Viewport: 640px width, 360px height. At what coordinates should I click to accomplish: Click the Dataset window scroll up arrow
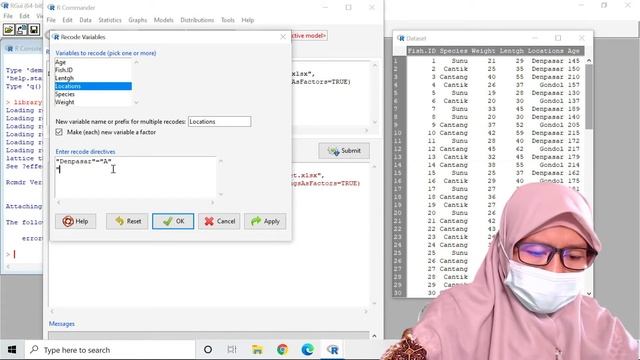589,61
